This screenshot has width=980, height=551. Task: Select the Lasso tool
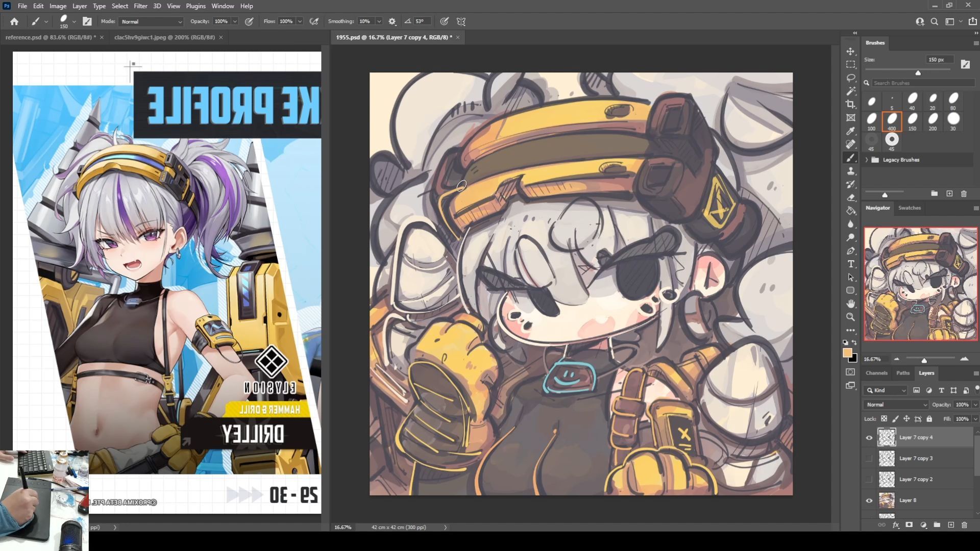click(850, 78)
